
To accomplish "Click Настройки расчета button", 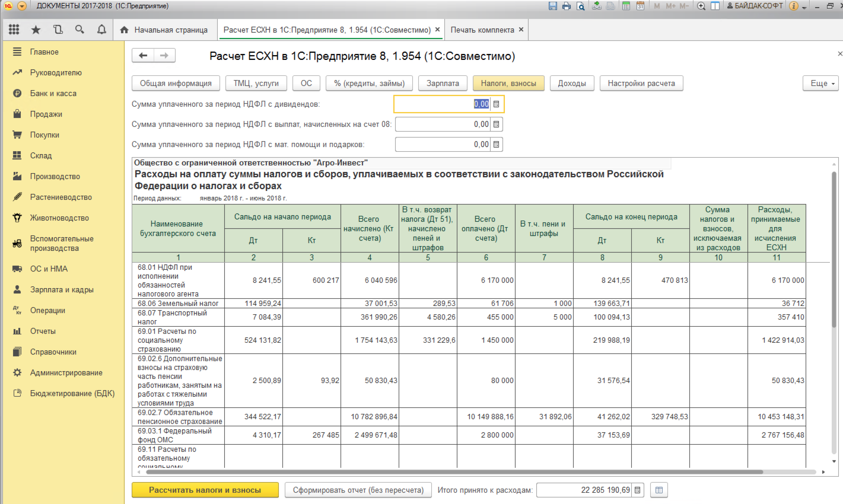I will (641, 84).
